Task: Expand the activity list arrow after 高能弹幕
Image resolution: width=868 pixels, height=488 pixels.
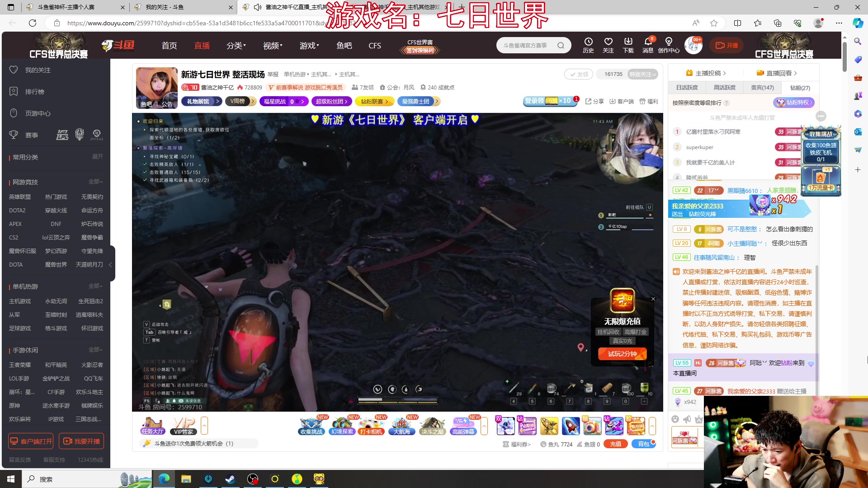Action: 485,426
